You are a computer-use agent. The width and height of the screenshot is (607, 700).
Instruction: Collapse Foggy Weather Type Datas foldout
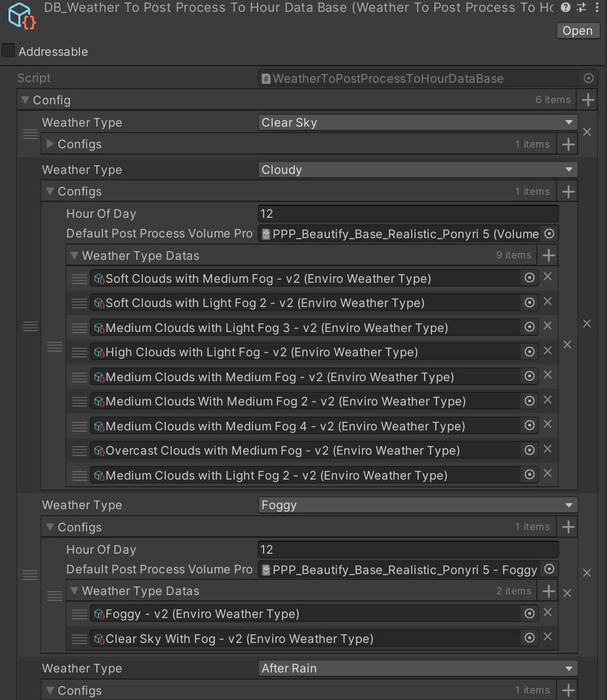pyautogui.click(x=75, y=590)
